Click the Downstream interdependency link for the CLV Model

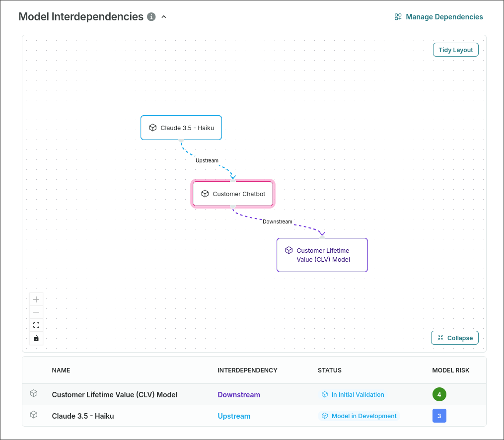(239, 394)
